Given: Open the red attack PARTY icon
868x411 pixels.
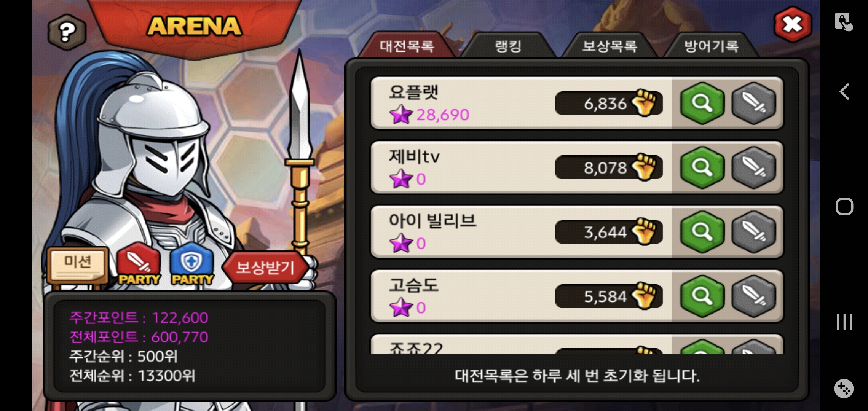Looking at the screenshot, I should click(x=139, y=264).
